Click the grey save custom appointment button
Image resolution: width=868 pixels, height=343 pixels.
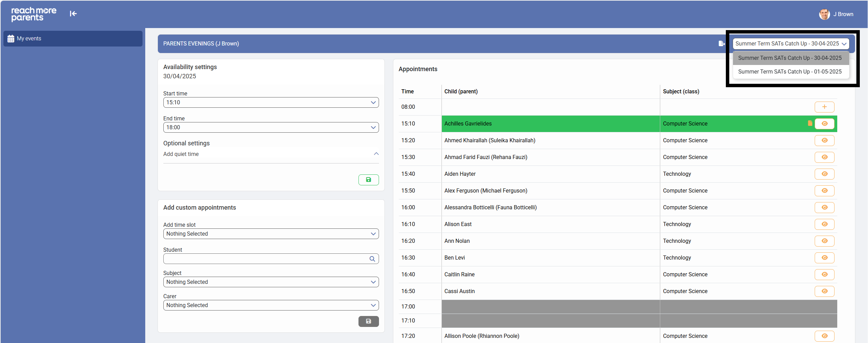pos(368,321)
